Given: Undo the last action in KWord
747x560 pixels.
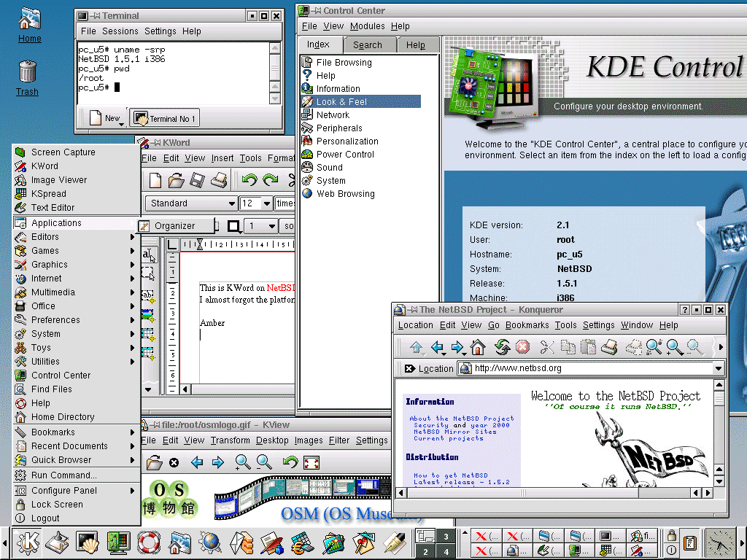Looking at the screenshot, I should pyautogui.click(x=249, y=180).
